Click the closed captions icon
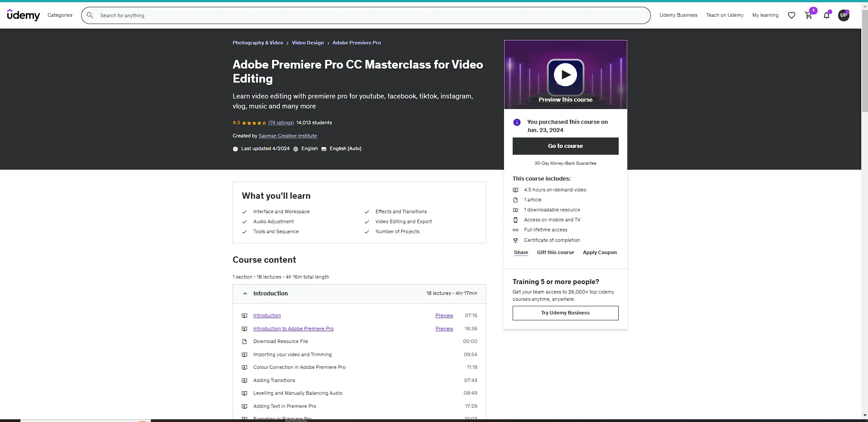868x422 pixels. click(324, 149)
